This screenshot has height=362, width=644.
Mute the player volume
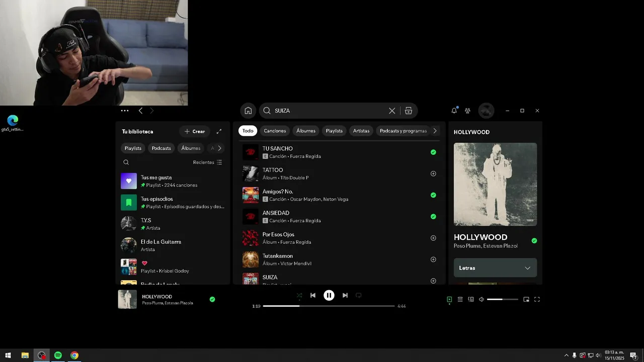click(481, 299)
